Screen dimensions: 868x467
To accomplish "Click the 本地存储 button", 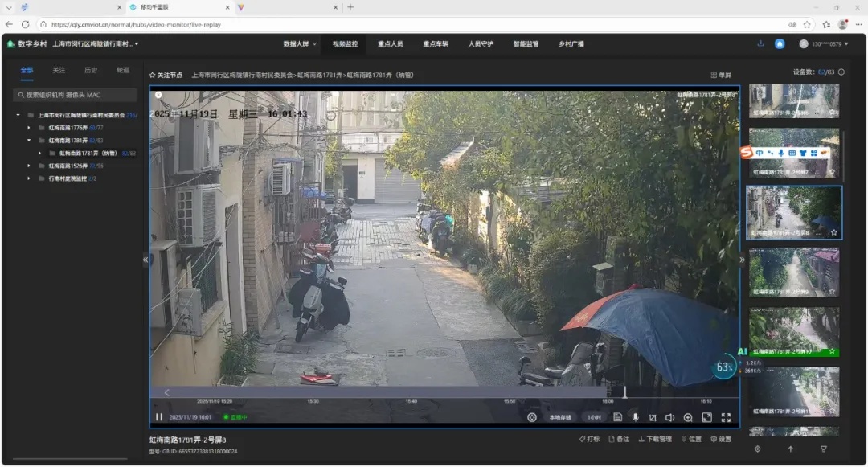I will tap(560, 417).
